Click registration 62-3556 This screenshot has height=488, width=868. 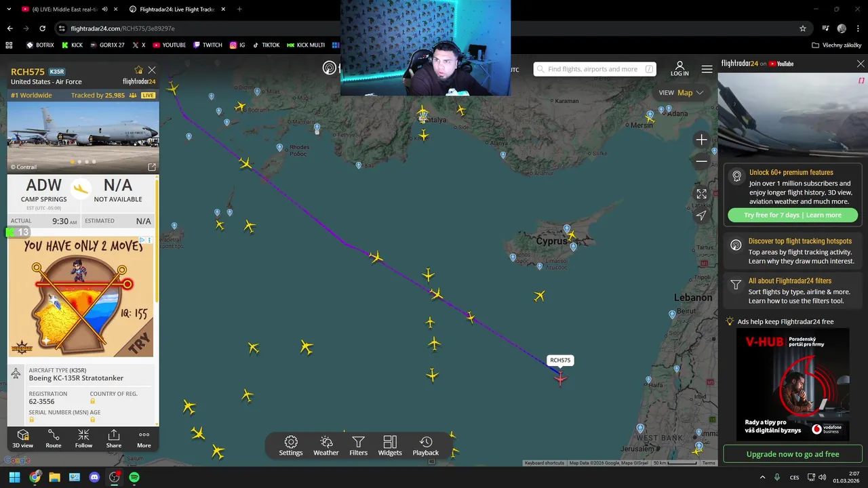pyautogui.click(x=41, y=401)
